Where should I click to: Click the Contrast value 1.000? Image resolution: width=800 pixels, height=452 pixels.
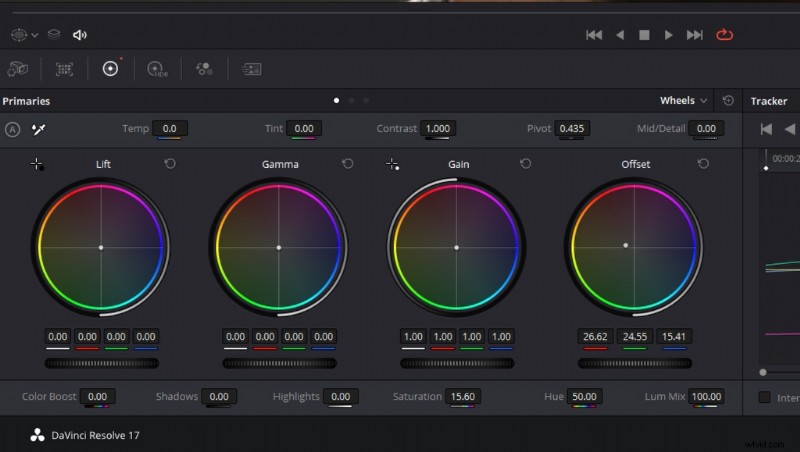pyautogui.click(x=438, y=129)
